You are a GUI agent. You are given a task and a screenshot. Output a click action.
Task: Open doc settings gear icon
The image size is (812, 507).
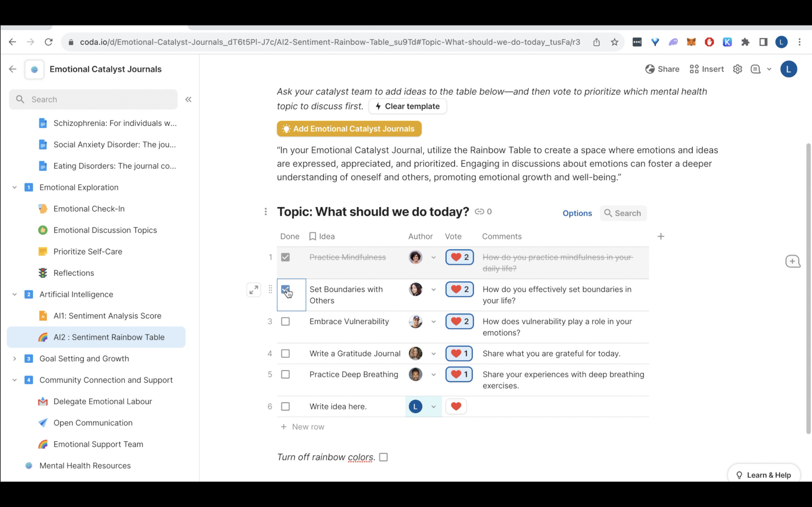pos(737,69)
